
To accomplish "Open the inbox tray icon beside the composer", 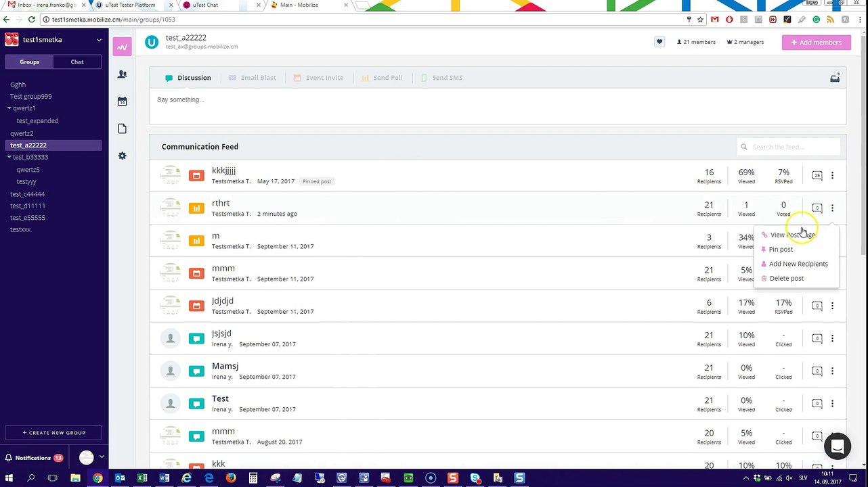I will click(x=835, y=78).
